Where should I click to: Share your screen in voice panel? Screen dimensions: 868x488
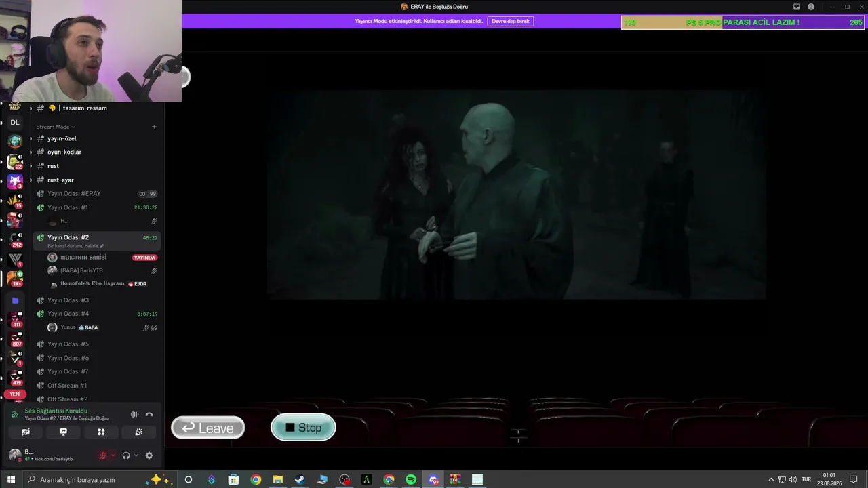tap(63, 432)
